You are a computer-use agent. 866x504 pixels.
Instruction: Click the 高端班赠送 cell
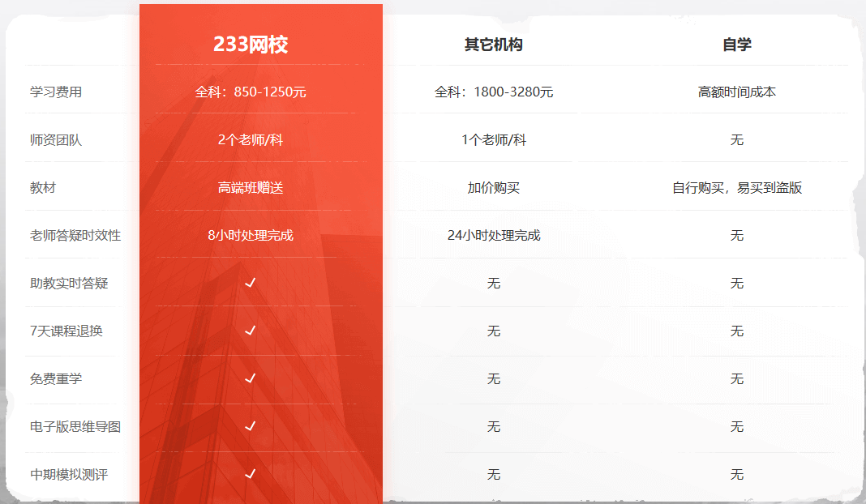click(251, 188)
